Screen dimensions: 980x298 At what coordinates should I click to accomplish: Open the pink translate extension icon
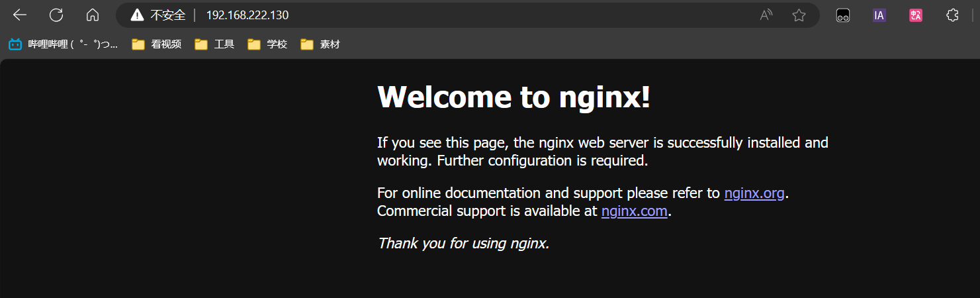click(x=916, y=16)
